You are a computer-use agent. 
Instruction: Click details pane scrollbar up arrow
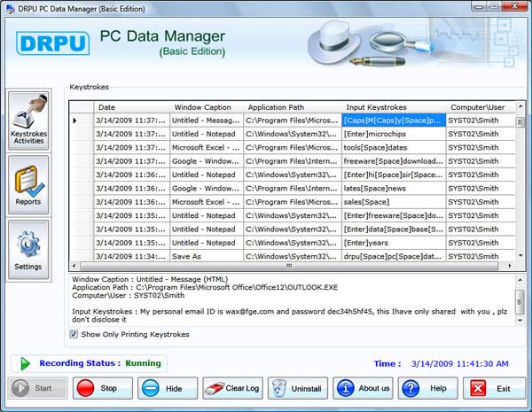(520, 280)
